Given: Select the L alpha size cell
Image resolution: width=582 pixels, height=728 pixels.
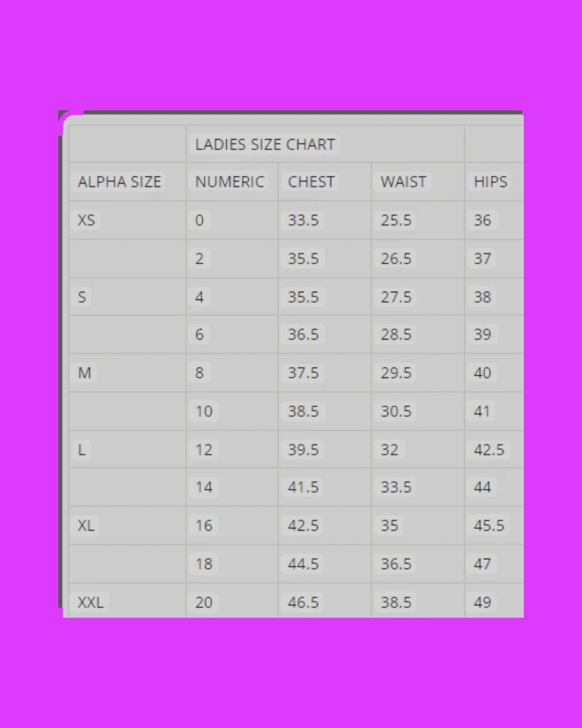Looking at the screenshot, I should (x=82, y=450).
